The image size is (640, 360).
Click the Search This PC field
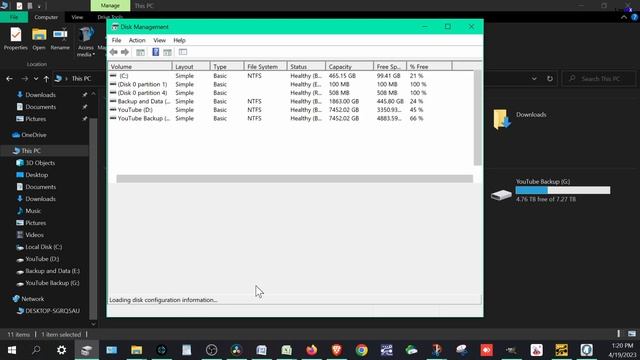[599, 78]
